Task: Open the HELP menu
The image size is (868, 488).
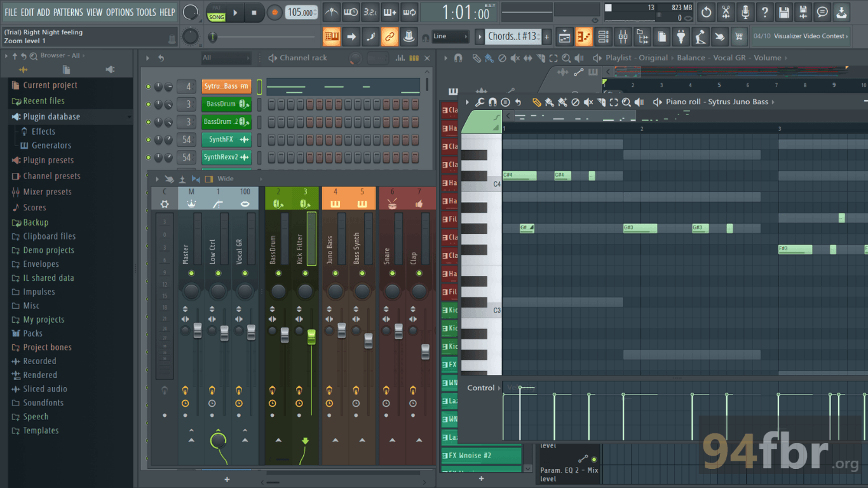Action: coord(167,12)
